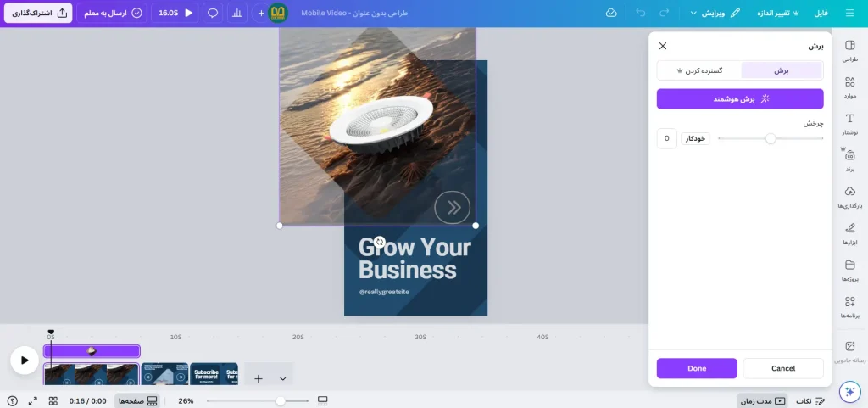Image resolution: width=868 pixels, height=408 pixels.
Task: Click the redo arrow icon
Action: [665, 13]
